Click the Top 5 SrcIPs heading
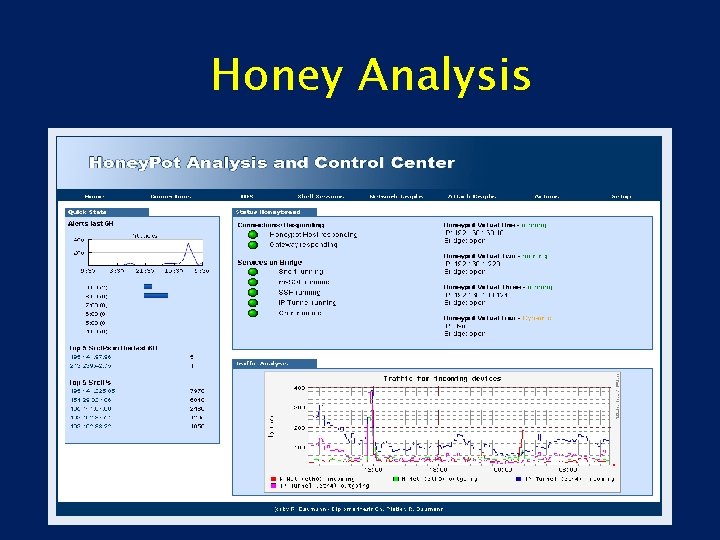 [90, 382]
